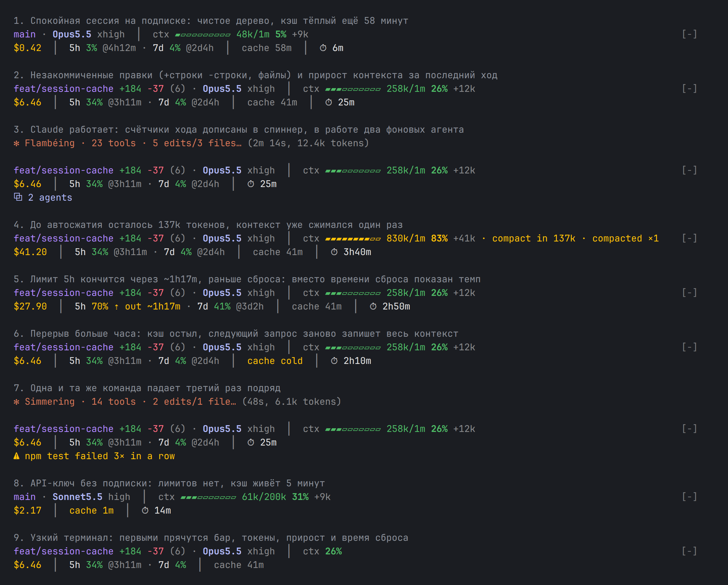Click the 2 edits/1 file… counter
Screen dimensions: 728x585
pos(194,402)
